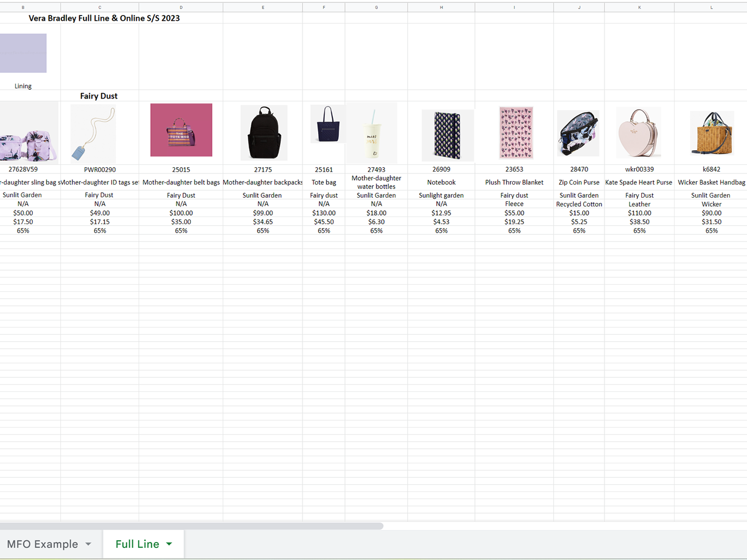
Task: Select column header K
Action: pyautogui.click(x=640, y=7)
